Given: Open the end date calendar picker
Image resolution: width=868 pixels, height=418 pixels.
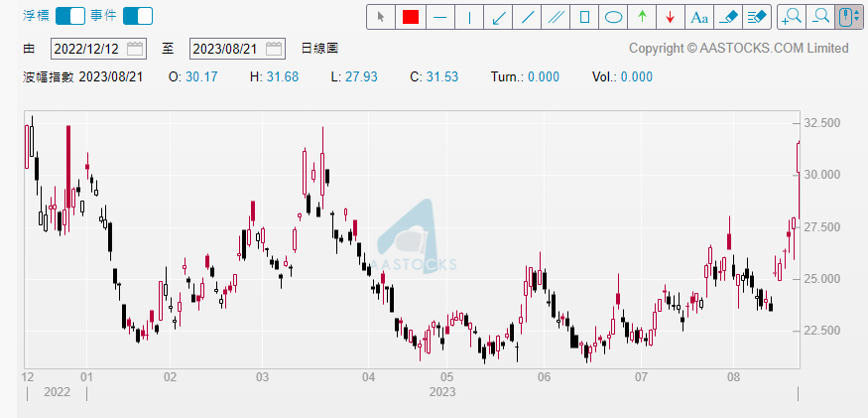Looking at the screenshot, I should 274,49.
